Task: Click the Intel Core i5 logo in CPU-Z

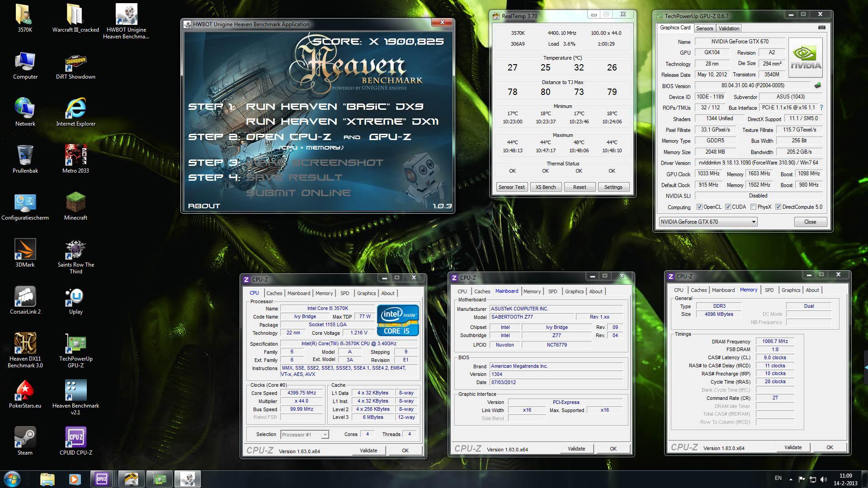Action: coord(398,321)
